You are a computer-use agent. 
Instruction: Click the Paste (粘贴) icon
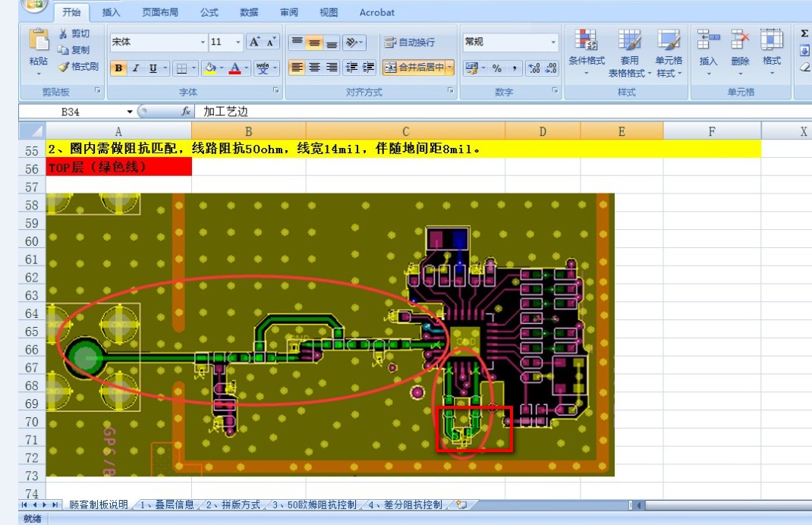(38, 42)
